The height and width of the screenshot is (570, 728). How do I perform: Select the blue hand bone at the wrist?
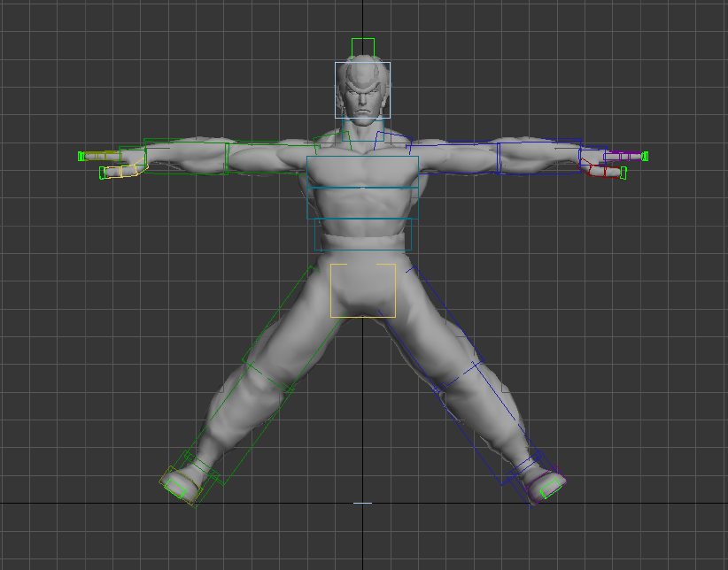click(x=592, y=157)
